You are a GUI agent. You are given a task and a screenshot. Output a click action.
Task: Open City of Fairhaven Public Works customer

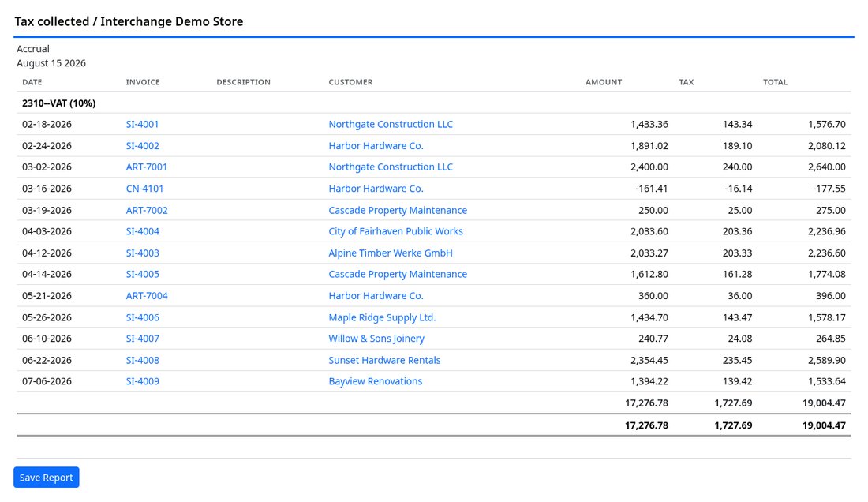point(395,230)
